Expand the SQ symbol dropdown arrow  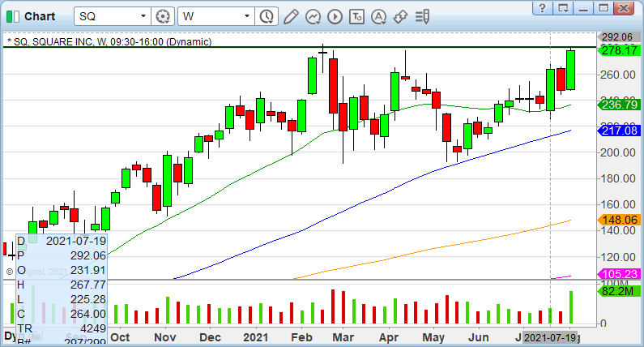point(143,16)
